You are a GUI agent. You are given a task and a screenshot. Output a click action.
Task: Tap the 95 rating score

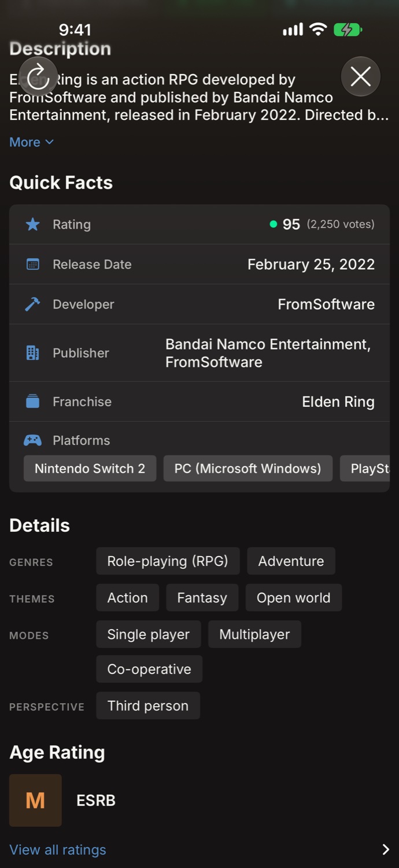click(x=291, y=225)
